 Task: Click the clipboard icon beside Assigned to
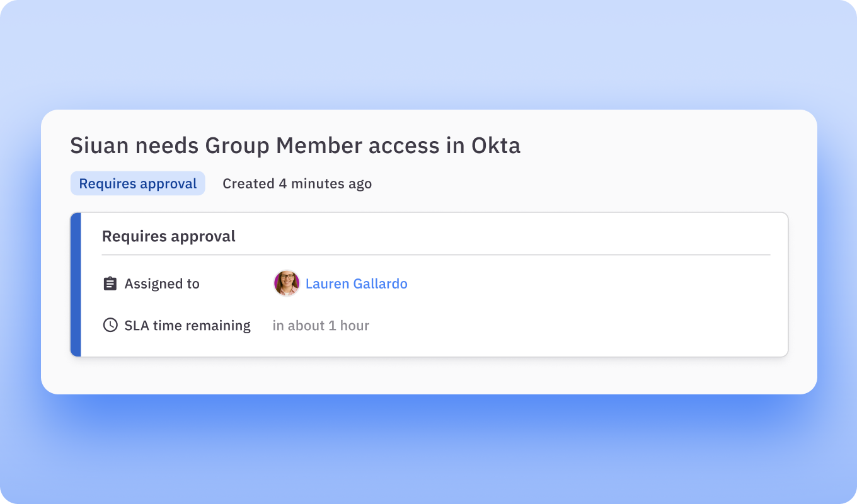click(x=110, y=284)
